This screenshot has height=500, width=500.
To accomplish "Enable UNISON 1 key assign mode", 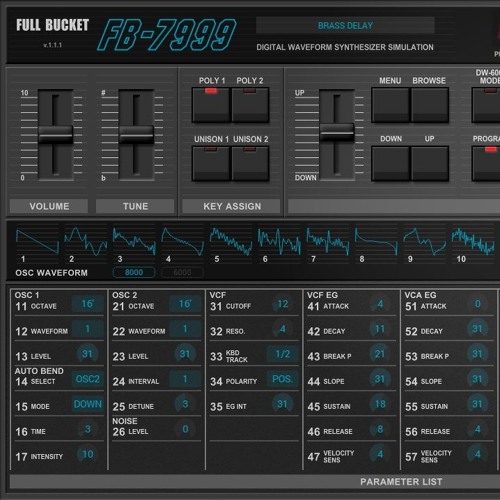I will pos(211,163).
